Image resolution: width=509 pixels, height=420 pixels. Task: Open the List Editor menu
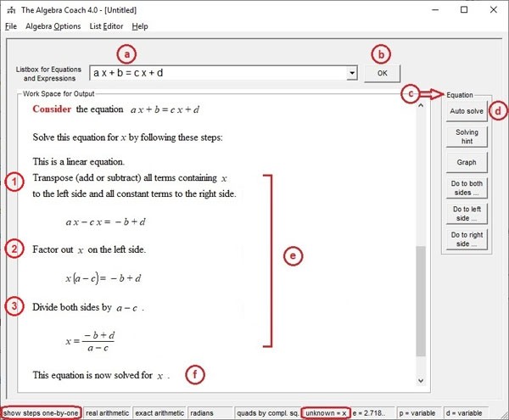click(106, 26)
